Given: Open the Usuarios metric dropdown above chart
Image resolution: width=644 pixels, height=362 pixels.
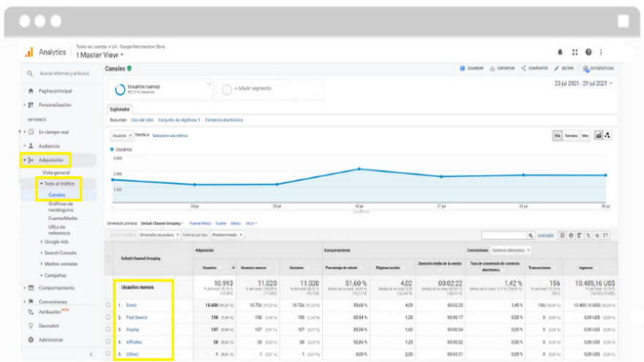Looking at the screenshot, I should pyautogui.click(x=121, y=135).
